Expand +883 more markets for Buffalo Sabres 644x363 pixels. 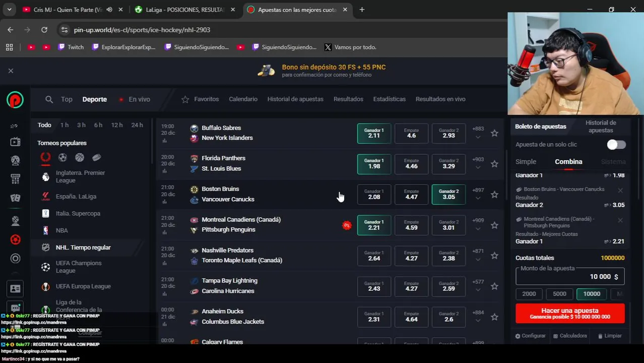[478, 133]
